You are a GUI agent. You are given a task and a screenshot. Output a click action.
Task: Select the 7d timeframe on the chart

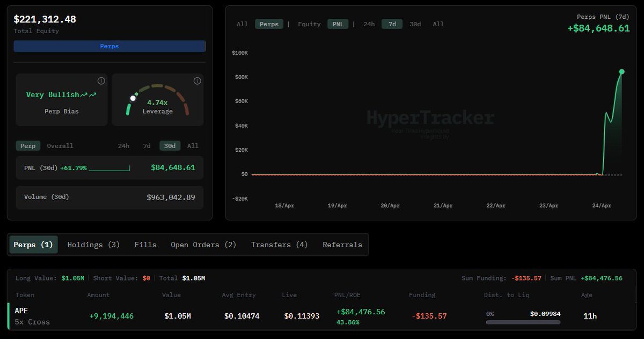click(391, 24)
